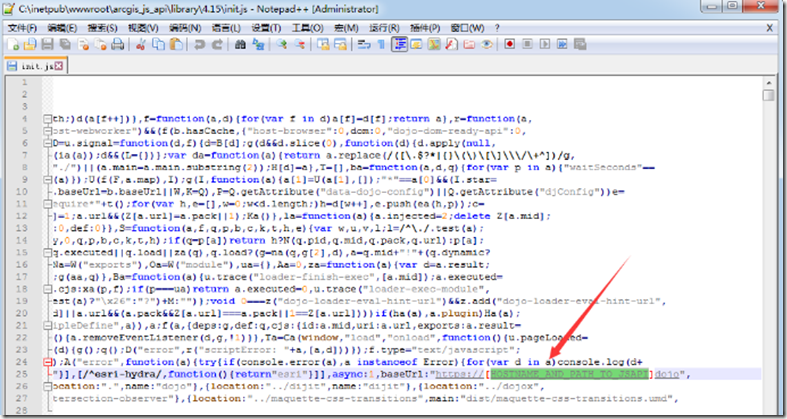787x419 pixels.
Task: Close the init.js tab via red X
Action: (59, 66)
